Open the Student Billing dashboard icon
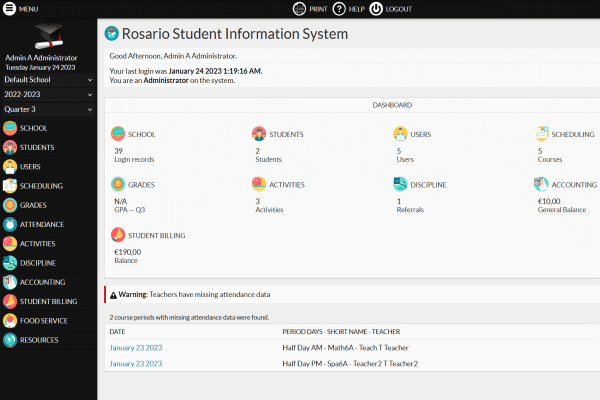Screen dimensions: 600x400 point(119,236)
